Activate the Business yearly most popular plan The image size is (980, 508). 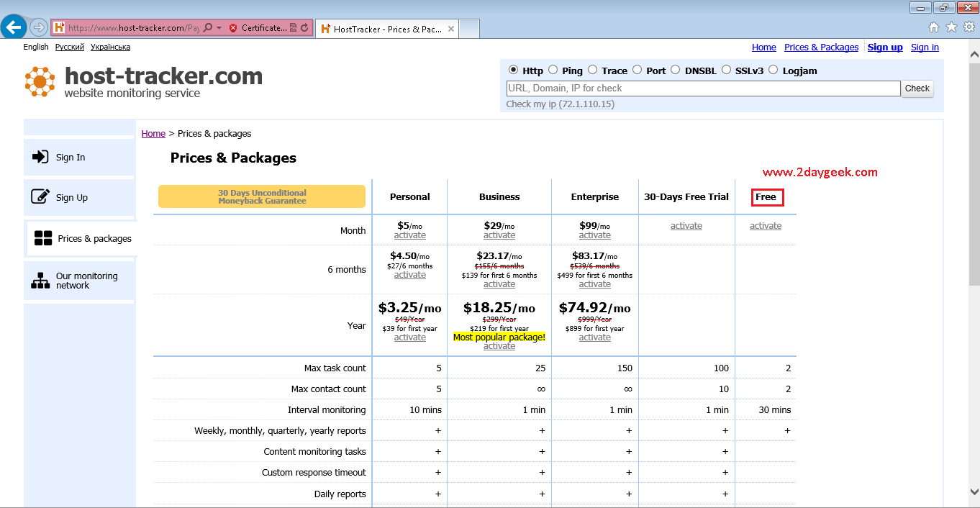pyautogui.click(x=499, y=346)
